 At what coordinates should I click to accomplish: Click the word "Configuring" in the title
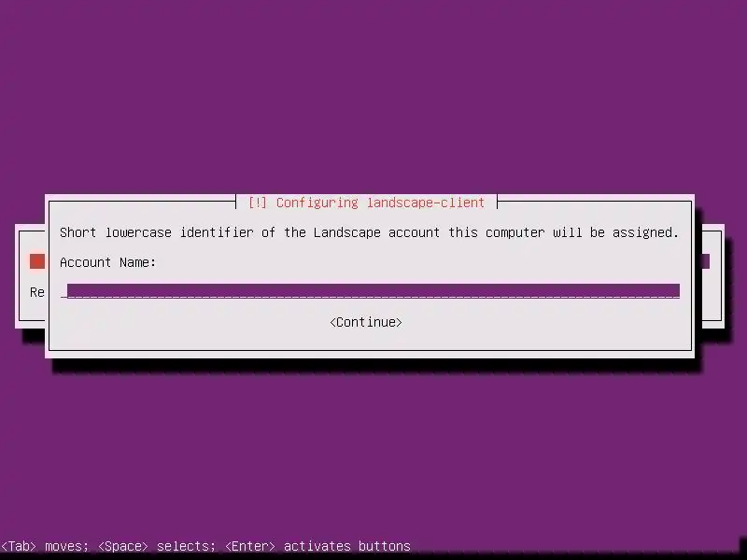click(317, 203)
